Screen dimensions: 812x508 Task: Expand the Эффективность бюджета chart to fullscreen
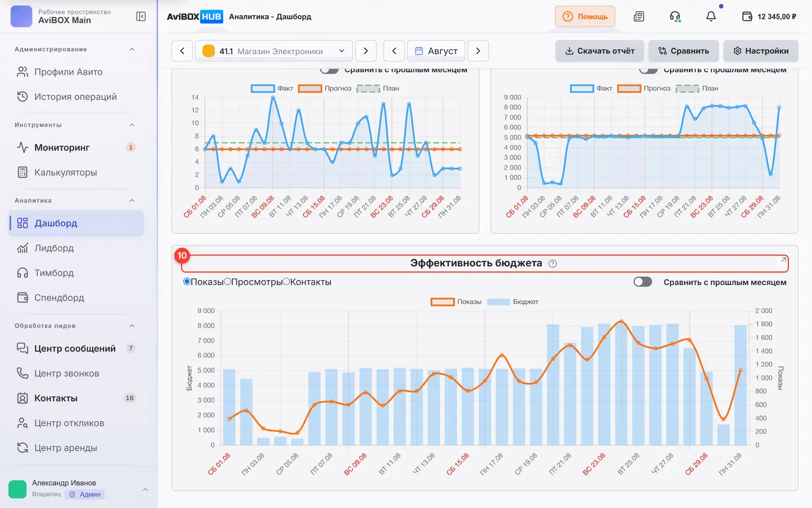(783, 260)
